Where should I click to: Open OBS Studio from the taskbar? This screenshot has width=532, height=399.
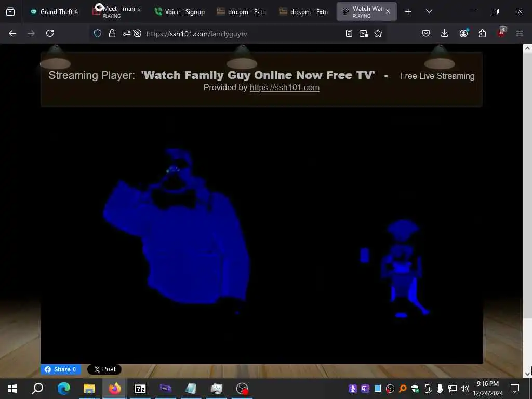coord(242,388)
